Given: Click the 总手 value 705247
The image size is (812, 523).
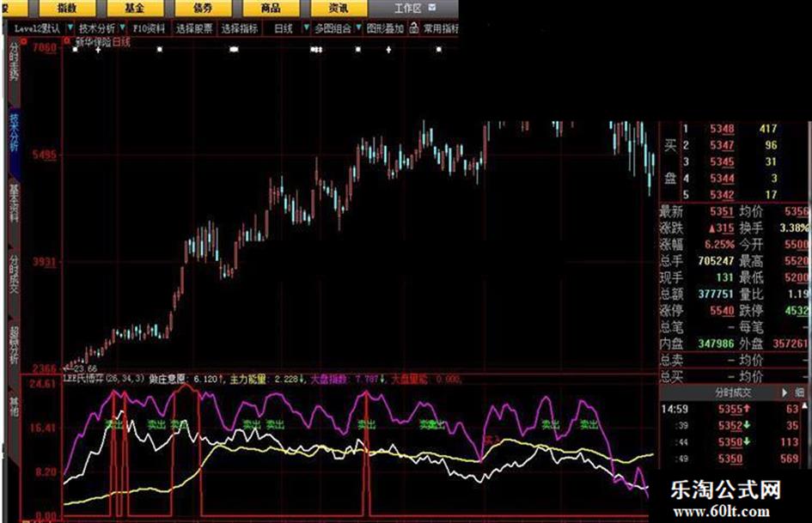Looking at the screenshot, I should (x=716, y=260).
